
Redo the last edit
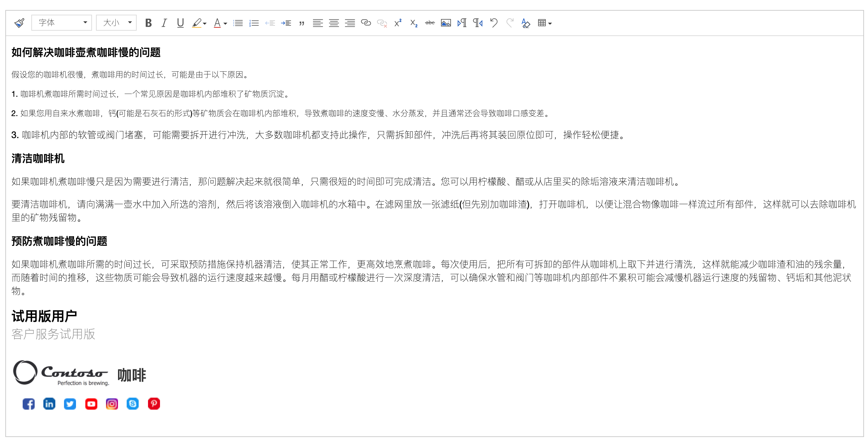510,23
